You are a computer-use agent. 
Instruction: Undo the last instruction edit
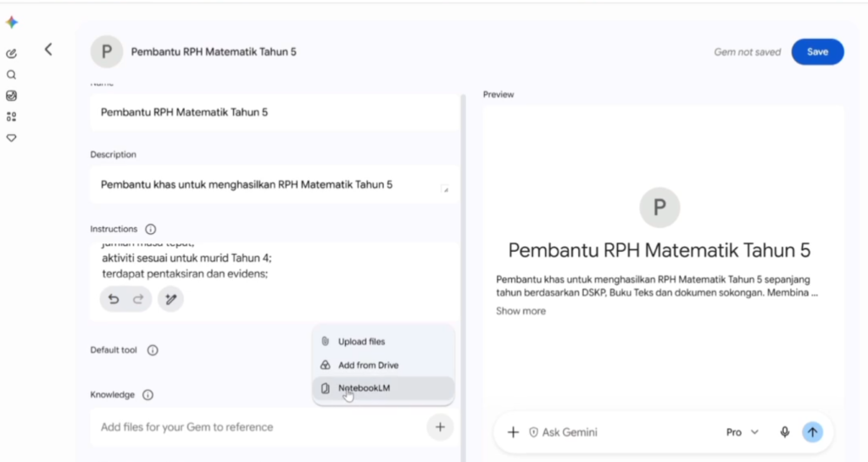pyautogui.click(x=114, y=299)
